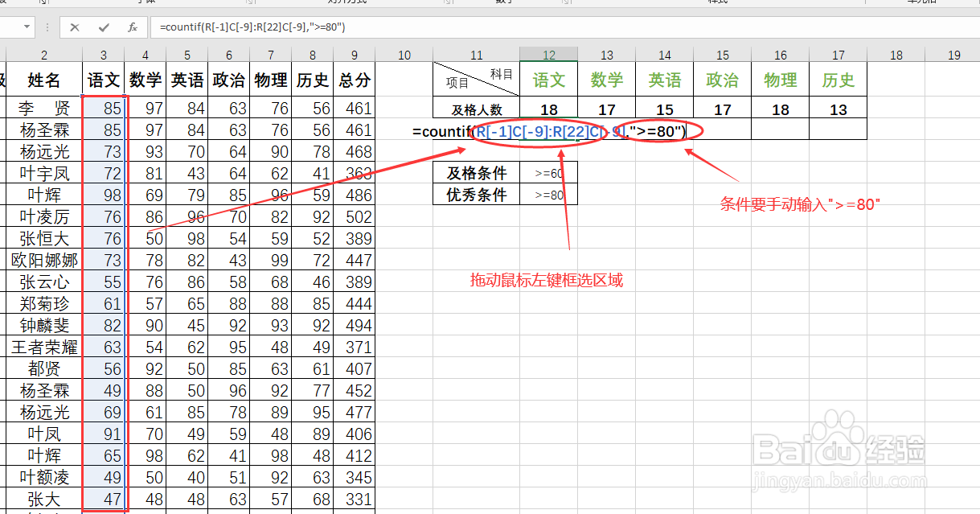Click the 姓名 header cell

click(x=44, y=80)
